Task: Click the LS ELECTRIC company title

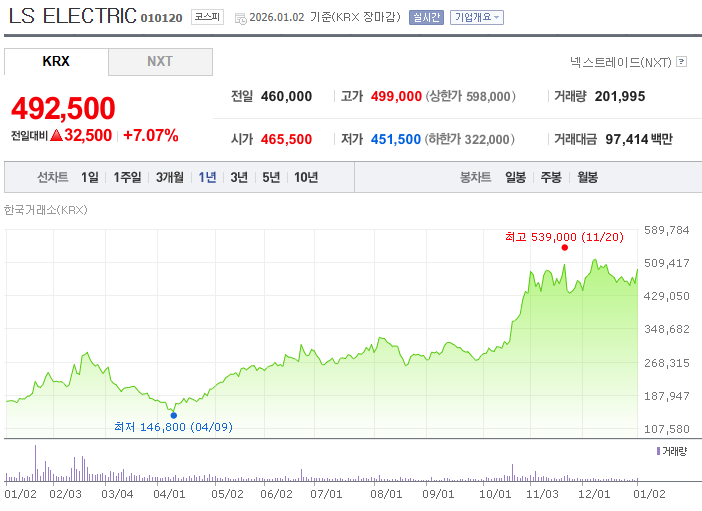Action: tap(73, 16)
